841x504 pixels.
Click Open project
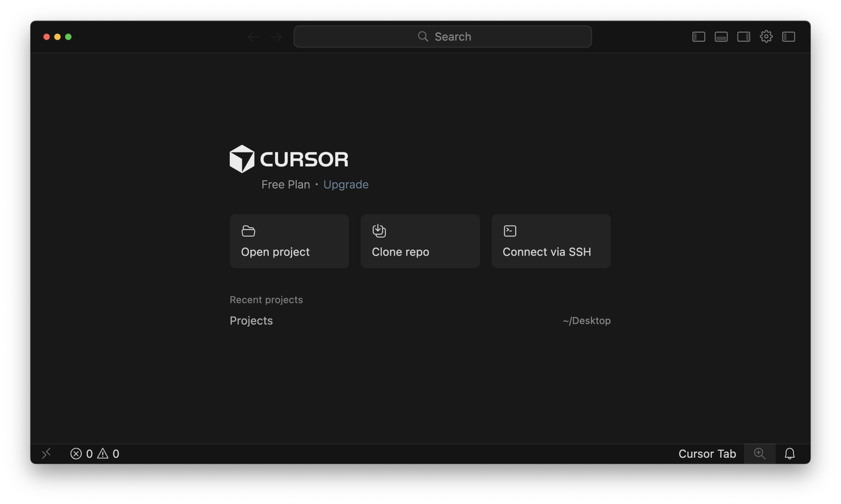click(289, 241)
